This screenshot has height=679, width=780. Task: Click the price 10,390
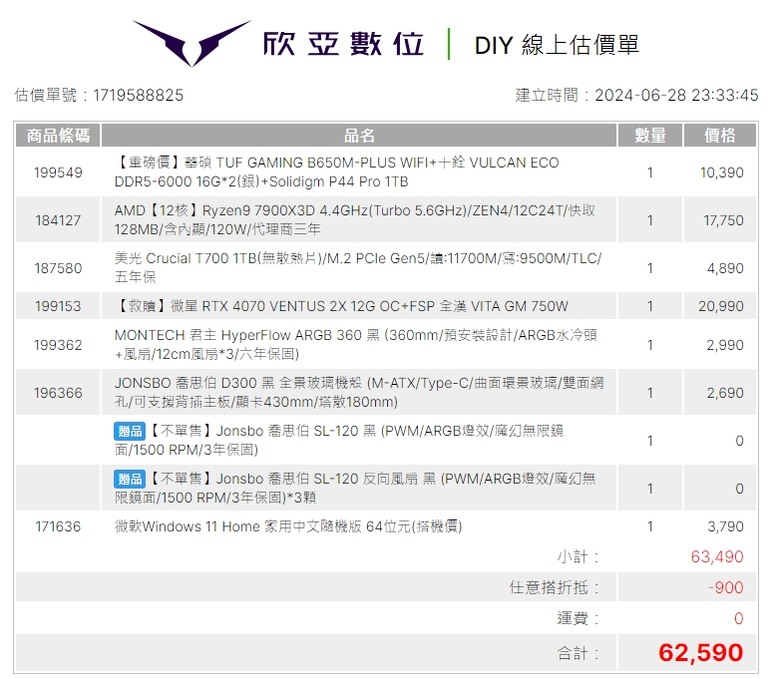722,173
